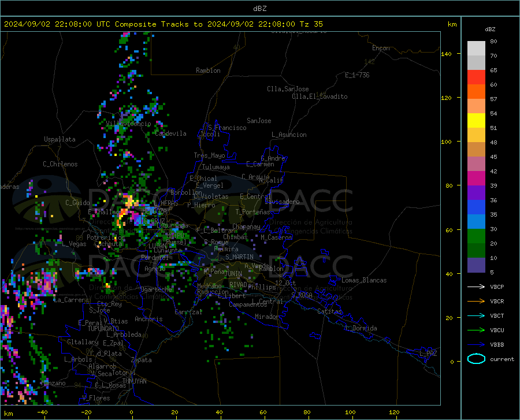Click the 'S_Francisco' place label
520x420 pixels.
coord(227,128)
